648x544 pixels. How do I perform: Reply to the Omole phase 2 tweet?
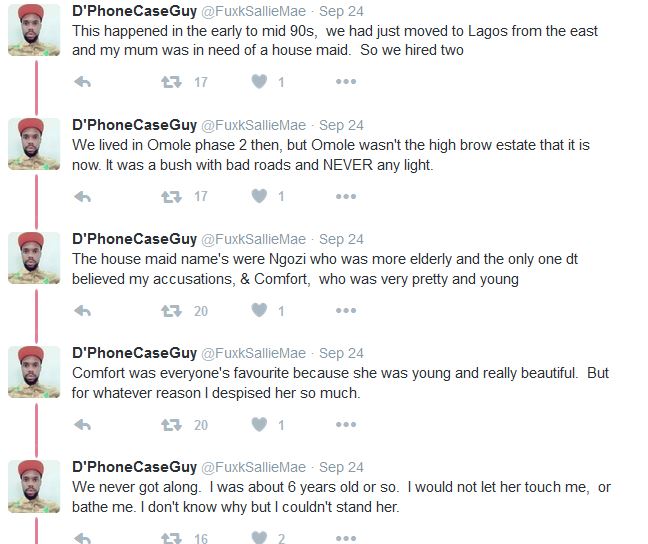coord(83,196)
